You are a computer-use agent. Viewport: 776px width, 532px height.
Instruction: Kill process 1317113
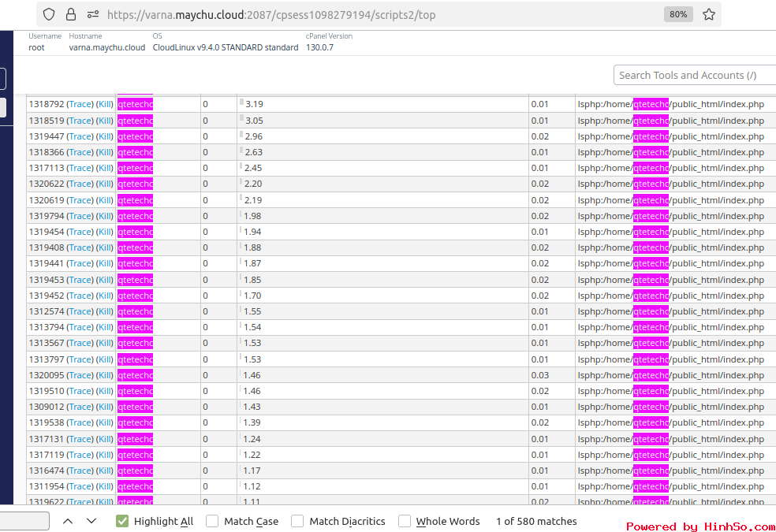[104, 168]
